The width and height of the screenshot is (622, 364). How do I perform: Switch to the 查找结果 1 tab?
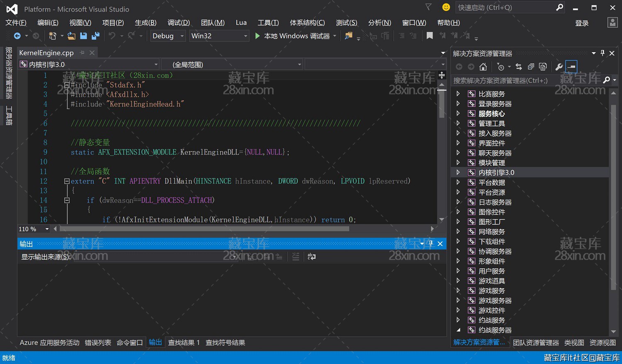184,342
